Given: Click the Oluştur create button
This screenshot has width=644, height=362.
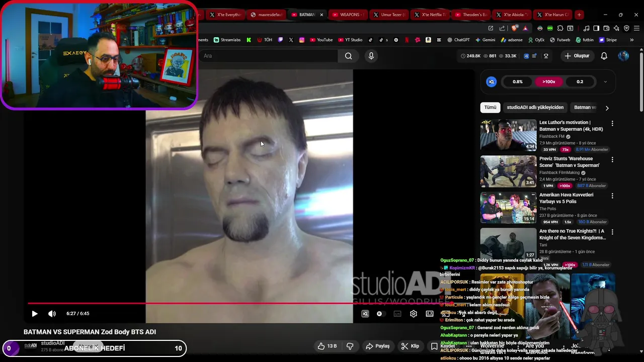Looking at the screenshot, I should (x=577, y=56).
